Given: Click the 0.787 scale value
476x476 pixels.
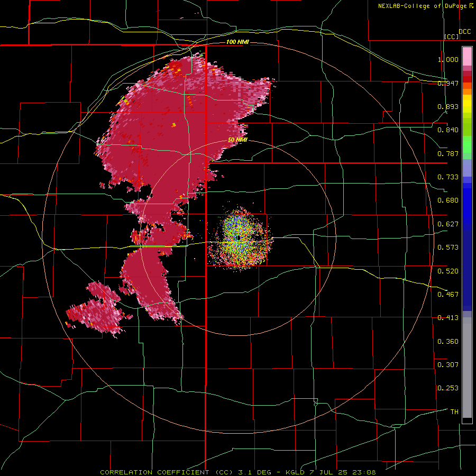Looking at the screenshot, I should coord(448,153).
